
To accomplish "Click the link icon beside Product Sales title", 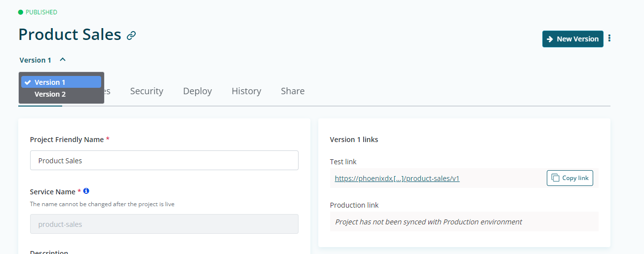I will pyautogui.click(x=131, y=36).
